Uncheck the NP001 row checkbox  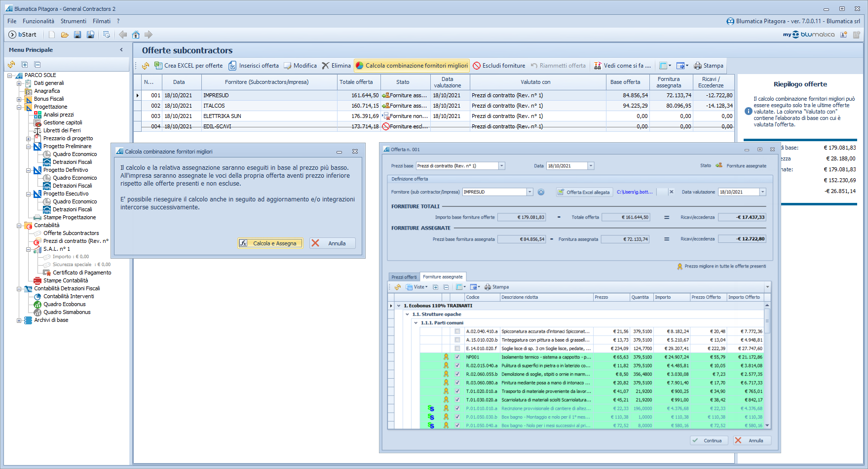[457, 357]
